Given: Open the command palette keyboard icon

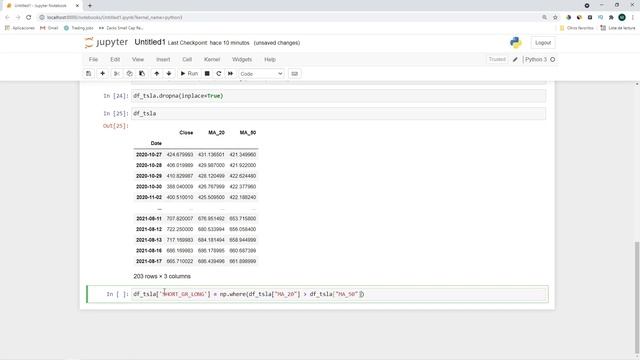Looking at the screenshot, I should pos(294,73).
